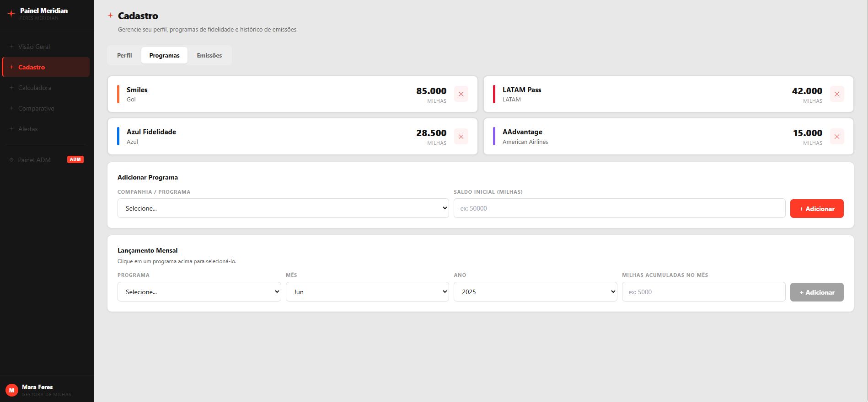Image resolution: width=868 pixels, height=402 pixels.
Task: Open the Ano dropdown showing 2025
Action: point(535,292)
